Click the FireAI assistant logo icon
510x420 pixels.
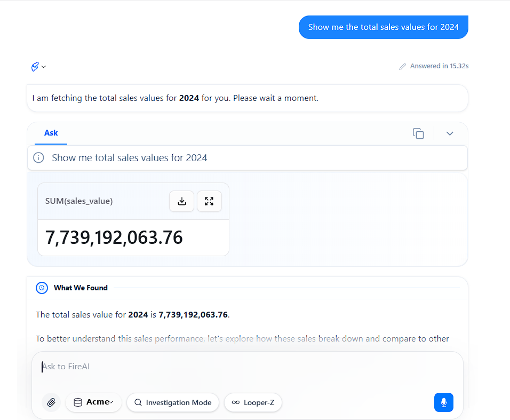click(x=35, y=67)
